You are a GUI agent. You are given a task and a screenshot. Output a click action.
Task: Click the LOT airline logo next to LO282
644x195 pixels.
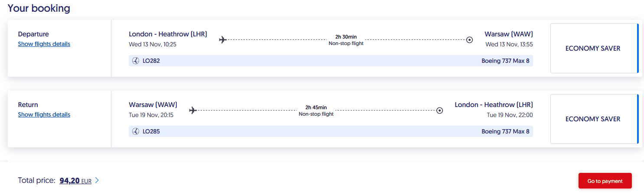click(136, 61)
